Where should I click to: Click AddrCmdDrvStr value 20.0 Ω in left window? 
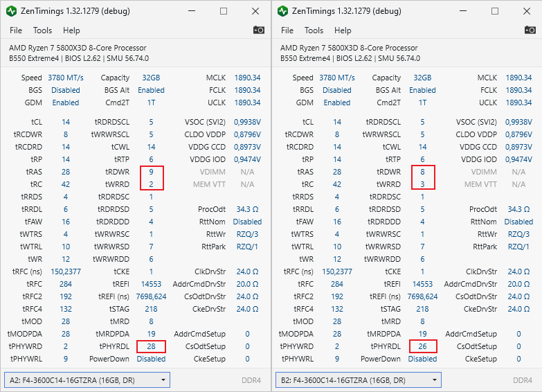(x=248, y=284)
